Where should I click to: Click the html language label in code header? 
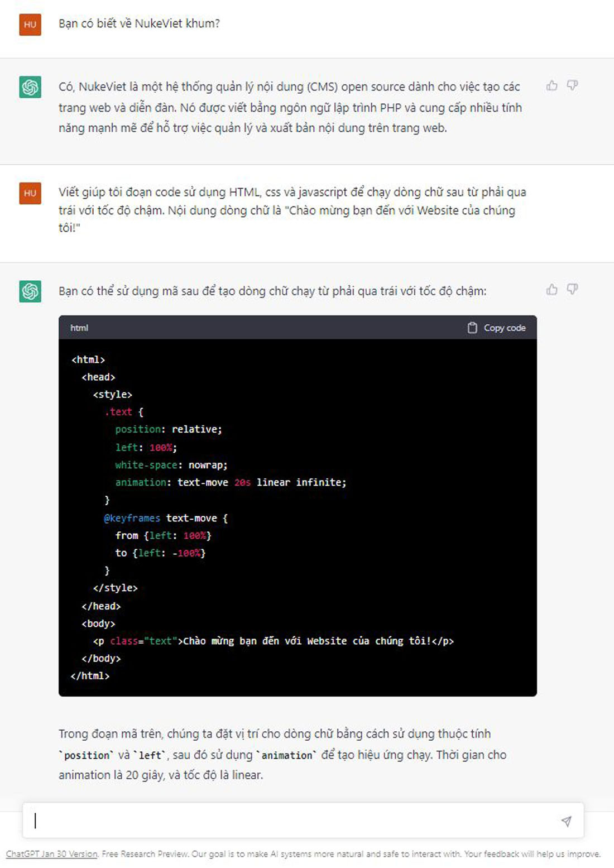(x=79, y=328)
